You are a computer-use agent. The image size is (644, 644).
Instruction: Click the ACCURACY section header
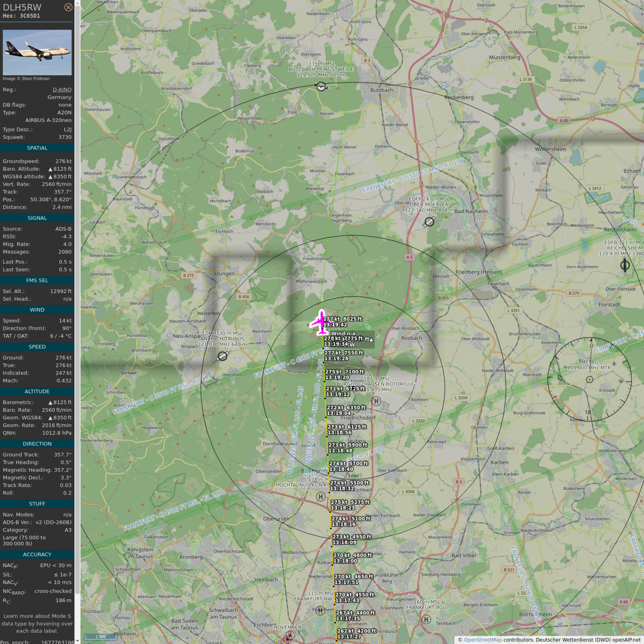[37, 555]
